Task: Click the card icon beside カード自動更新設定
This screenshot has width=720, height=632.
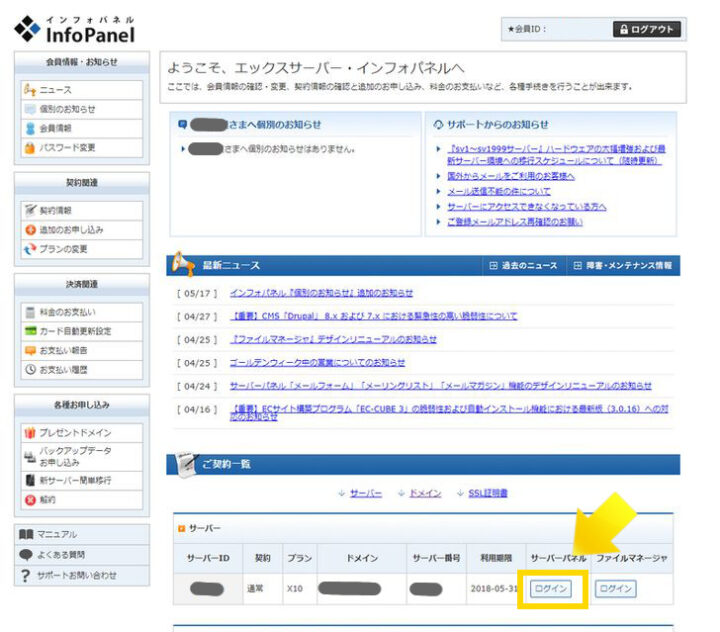Action: [30, 331]
